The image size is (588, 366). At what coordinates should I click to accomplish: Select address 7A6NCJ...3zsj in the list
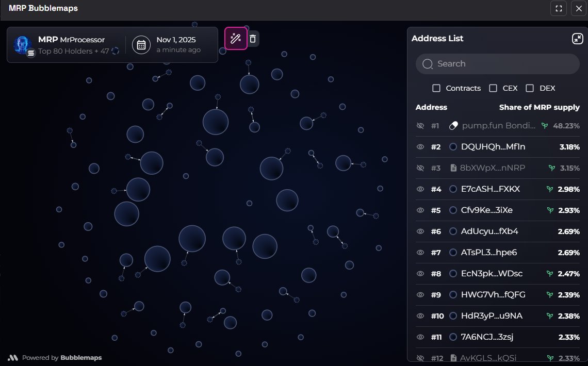coord(487,337)
